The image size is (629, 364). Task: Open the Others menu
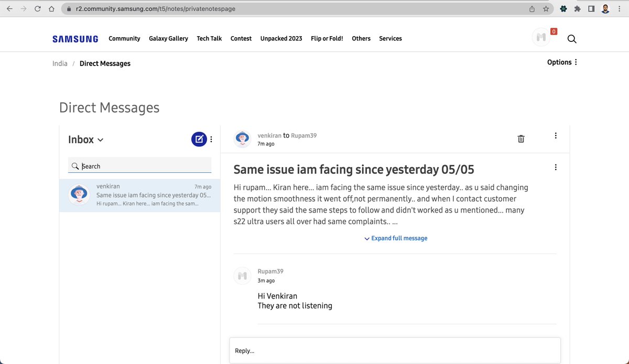tap(361, 39)
